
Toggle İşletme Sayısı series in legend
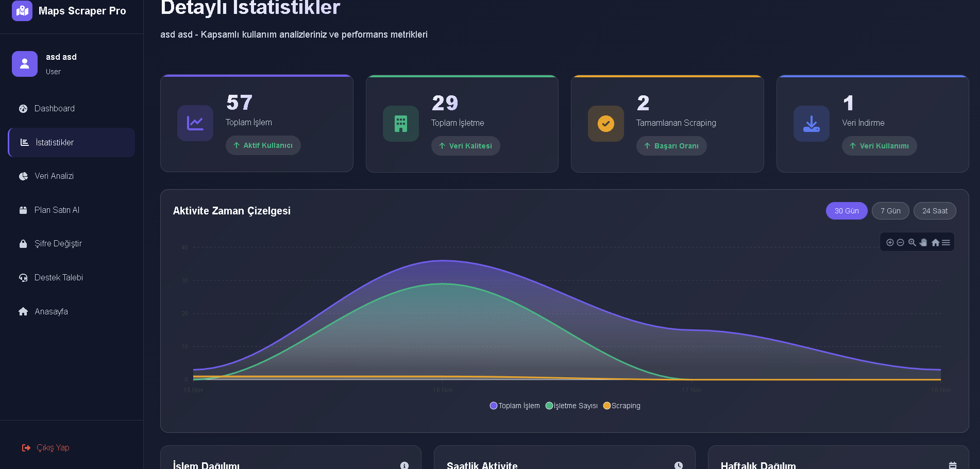(571, 406)
